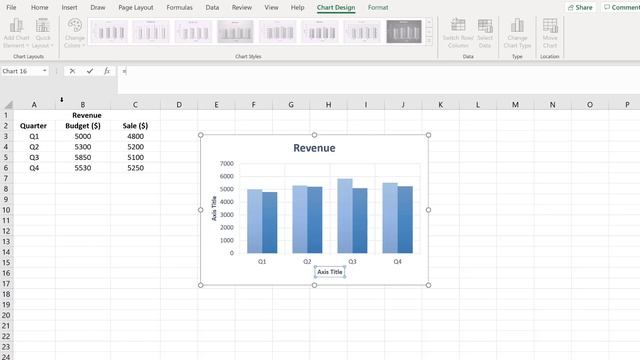
Task: Grab the chart's bottom-right resize handle
Action: (428, 285)
